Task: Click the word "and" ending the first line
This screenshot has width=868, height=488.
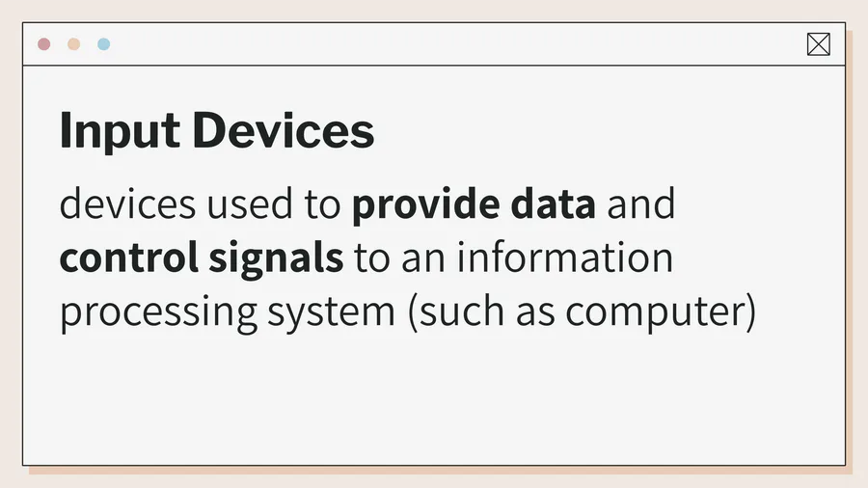Action: (x=641, y=205)
